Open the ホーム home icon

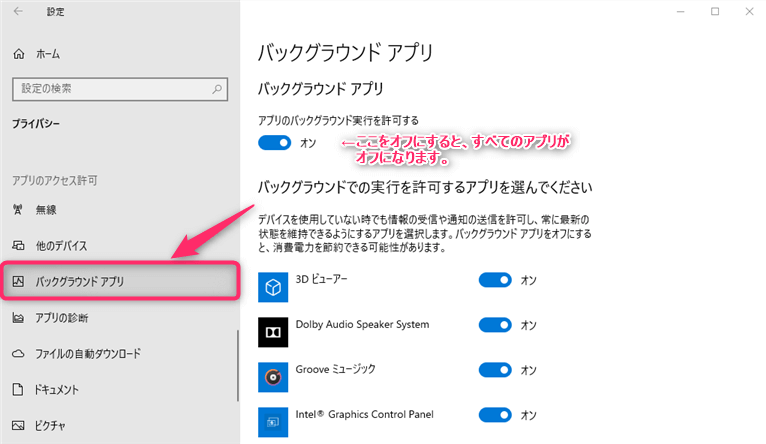tap(19, 54)
